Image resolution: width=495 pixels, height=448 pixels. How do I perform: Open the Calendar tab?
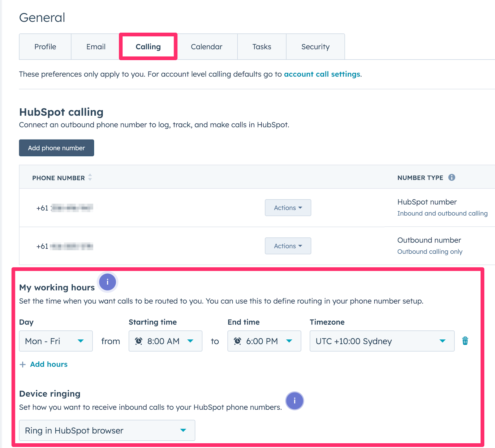[207, 47]
